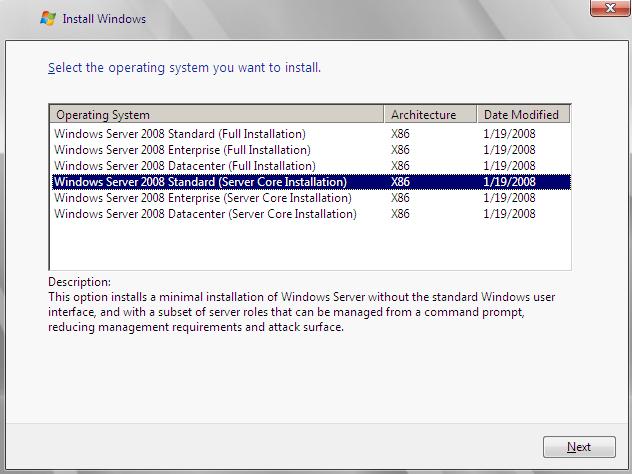Click the Operating System column header

click(x=216, y=114)
